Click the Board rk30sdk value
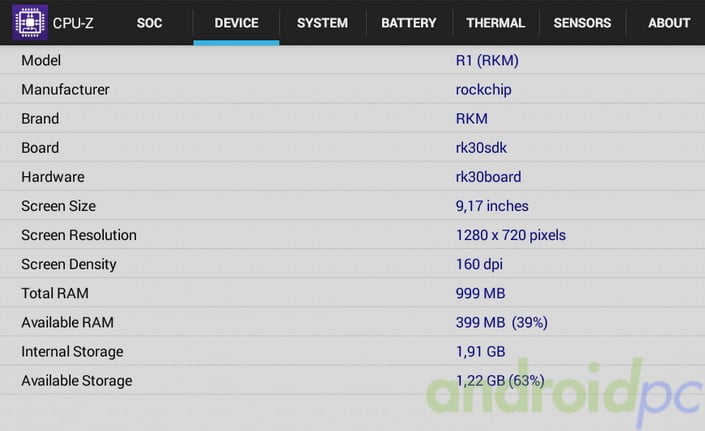 (x=482, y=147)
